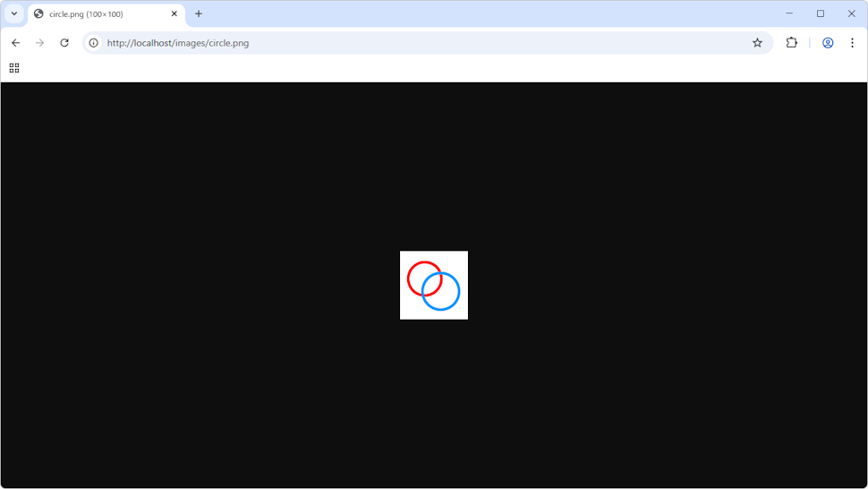
Task: Click the forward navigation arrow
Action: coord(39,43)
